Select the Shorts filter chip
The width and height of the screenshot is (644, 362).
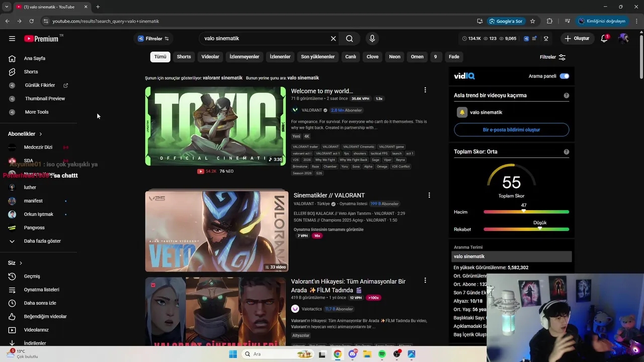pos(184,57)
